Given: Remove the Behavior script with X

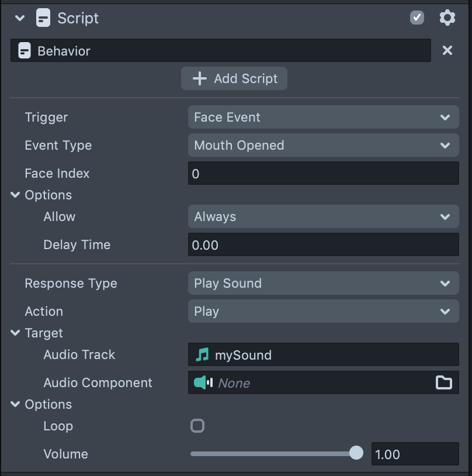Looking at the screenshot, I should pyautogui.click(x=447, y=51).
